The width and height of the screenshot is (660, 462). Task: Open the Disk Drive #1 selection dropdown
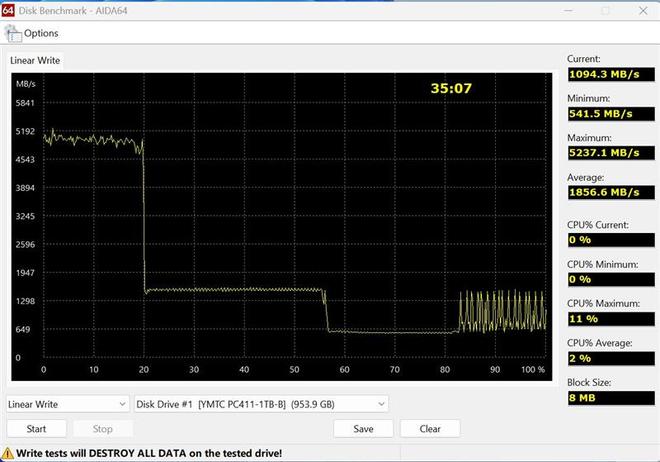[x=261, y=404]
